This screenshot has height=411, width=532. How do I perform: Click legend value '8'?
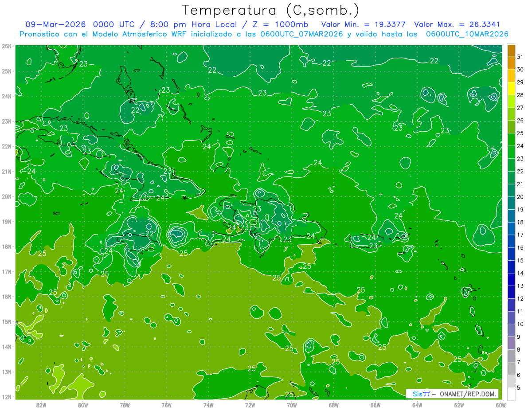(x=519, y=349)
